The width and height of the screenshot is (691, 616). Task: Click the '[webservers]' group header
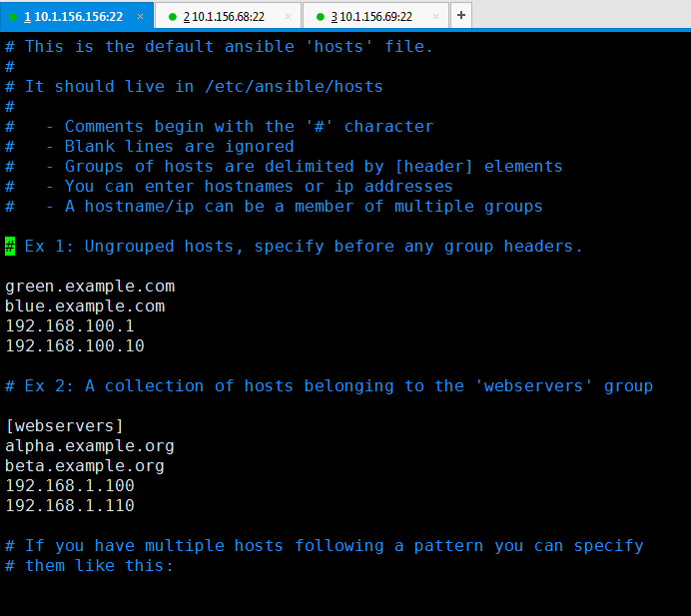pyautogui.click(x=64, y=425)
